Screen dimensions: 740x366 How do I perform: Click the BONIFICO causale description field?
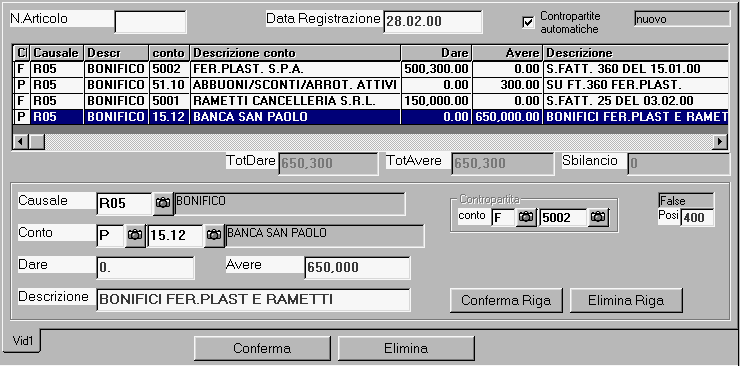coord(289,204)
